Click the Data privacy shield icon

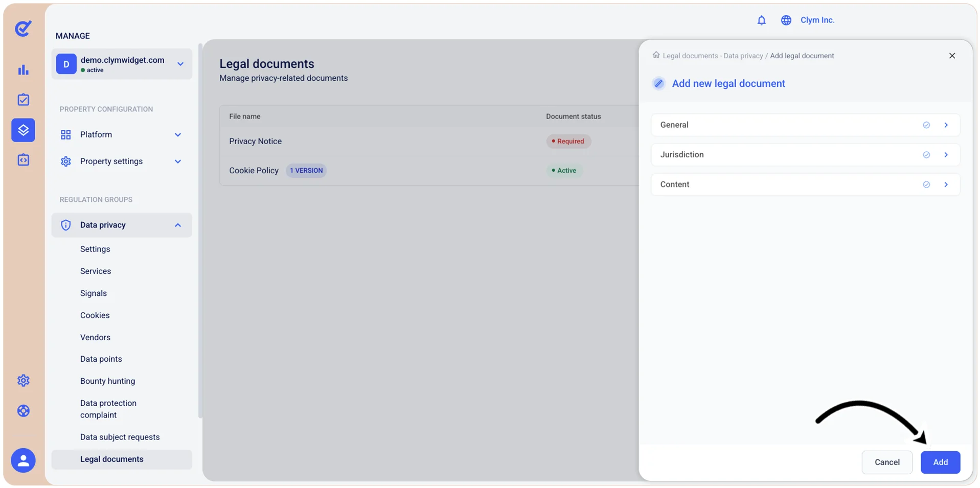[66, 225]
